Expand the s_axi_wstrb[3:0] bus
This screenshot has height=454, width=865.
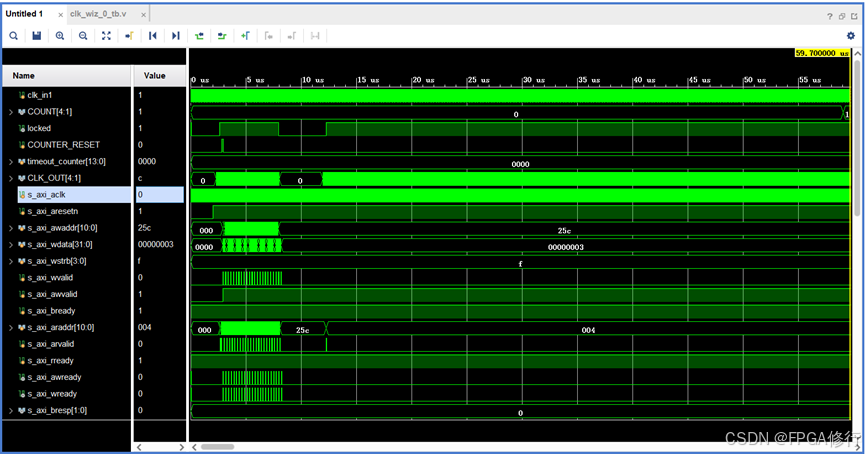coord(10,261)
